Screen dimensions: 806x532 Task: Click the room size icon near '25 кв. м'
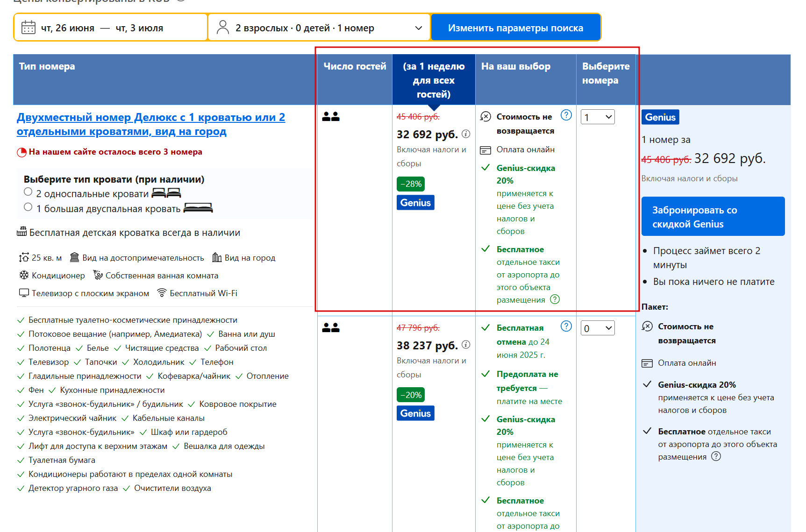pyautogui.click(x=24, y=257)
